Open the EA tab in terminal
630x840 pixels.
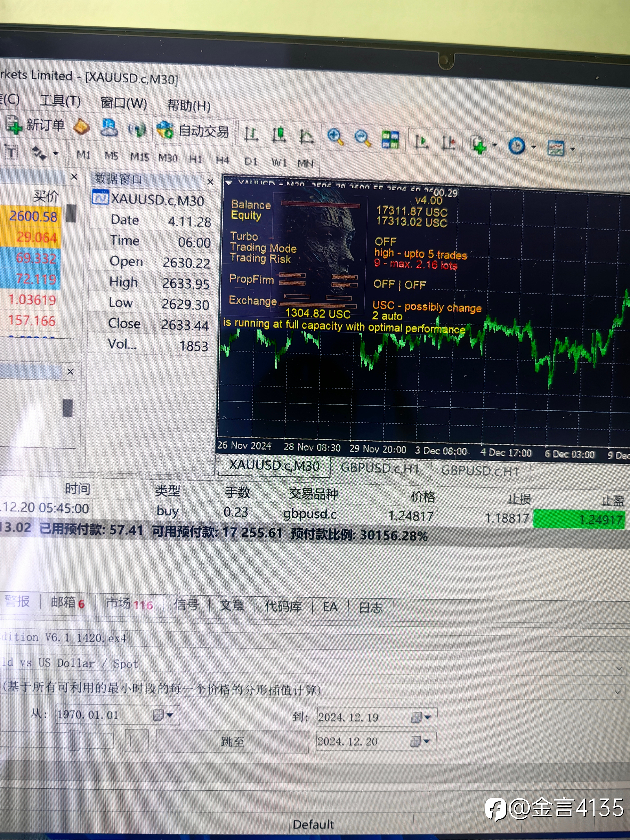click(x=330, y=607)
